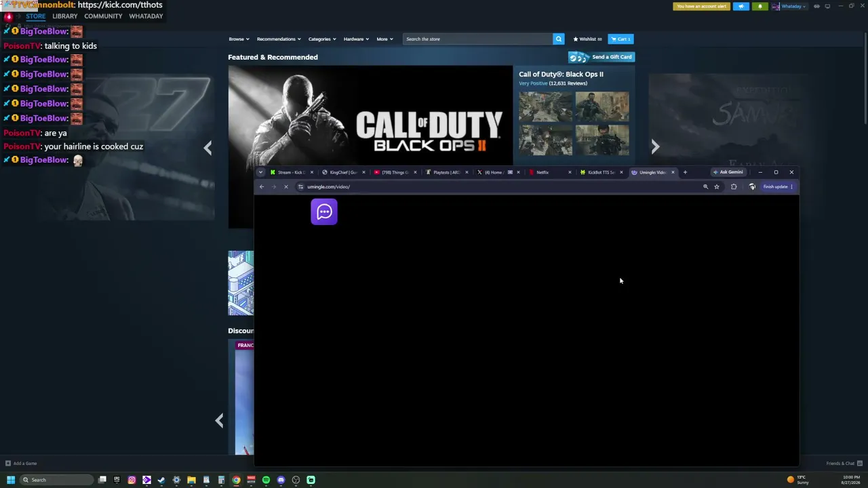Switch to the KingChief browser tab
The height and width of the screenshot is (488, 868).
pyautogui.click(x=343, y=172)
